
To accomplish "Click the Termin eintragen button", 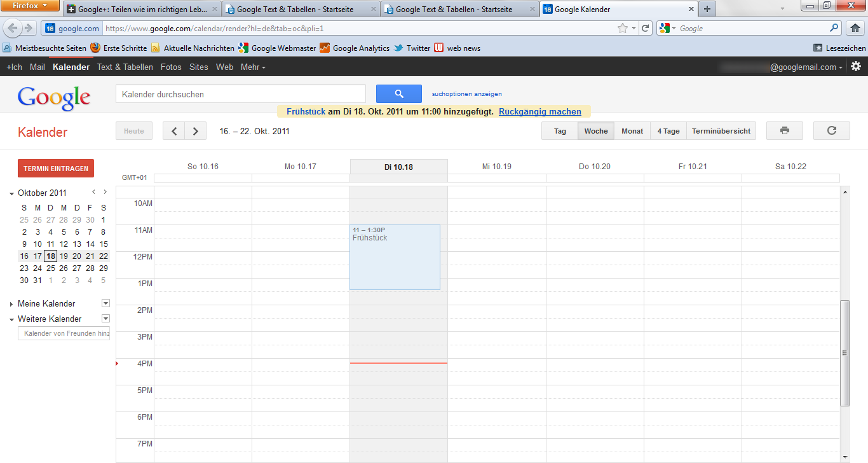I will pos(56,168).
